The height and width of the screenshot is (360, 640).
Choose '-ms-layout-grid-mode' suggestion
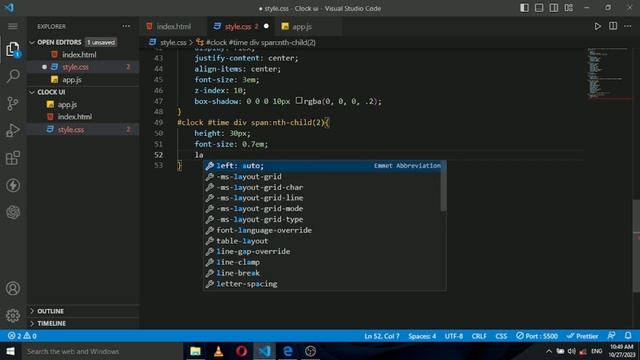[x=322, y=209]
